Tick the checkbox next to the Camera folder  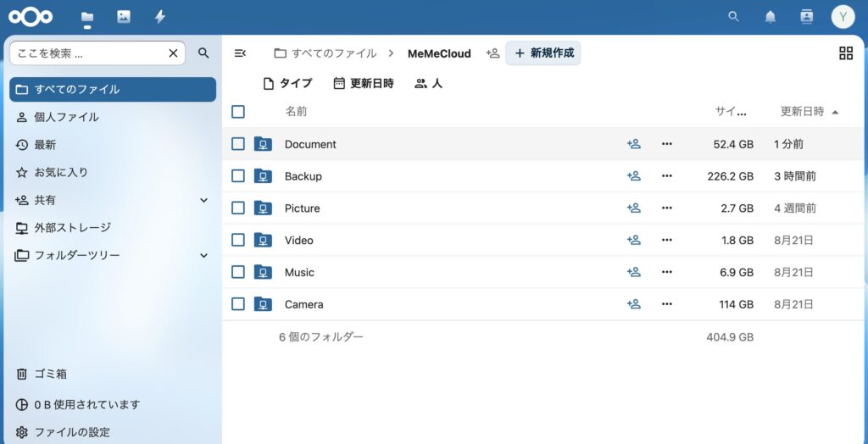[x=238, y=304]
